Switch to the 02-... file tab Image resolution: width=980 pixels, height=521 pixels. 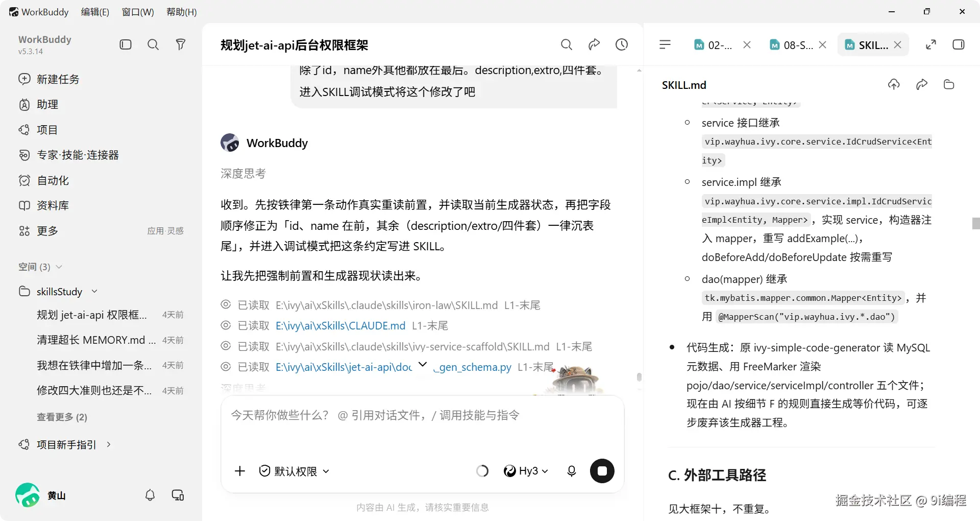point(713,45)
